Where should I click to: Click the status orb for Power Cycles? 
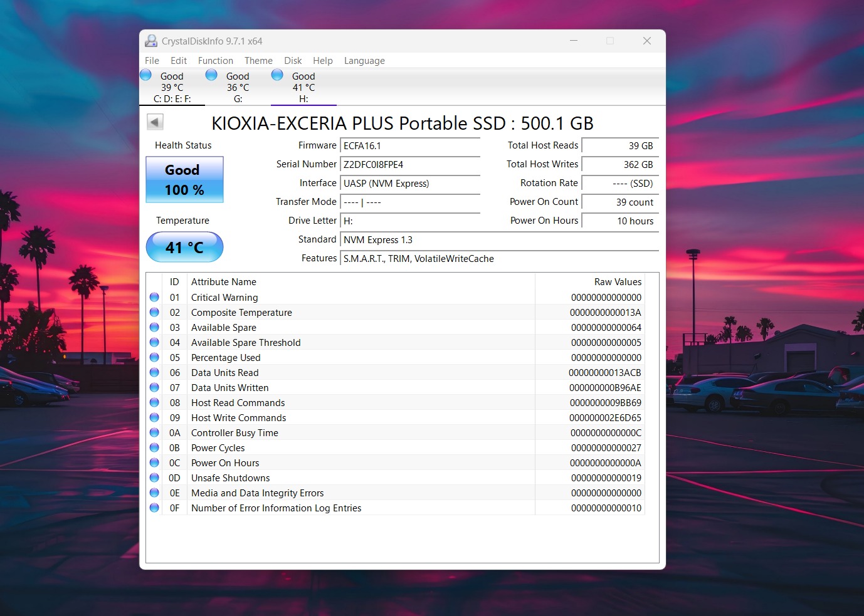coord(154,447)
